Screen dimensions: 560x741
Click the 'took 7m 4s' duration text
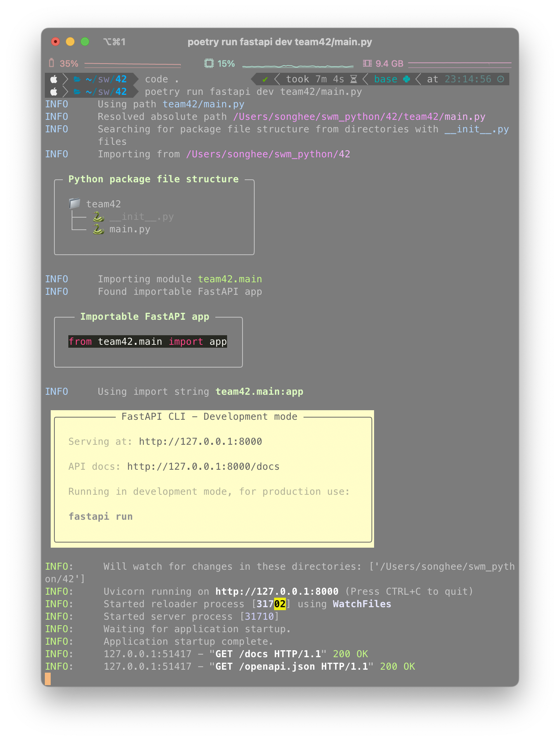tap(315, 79)
